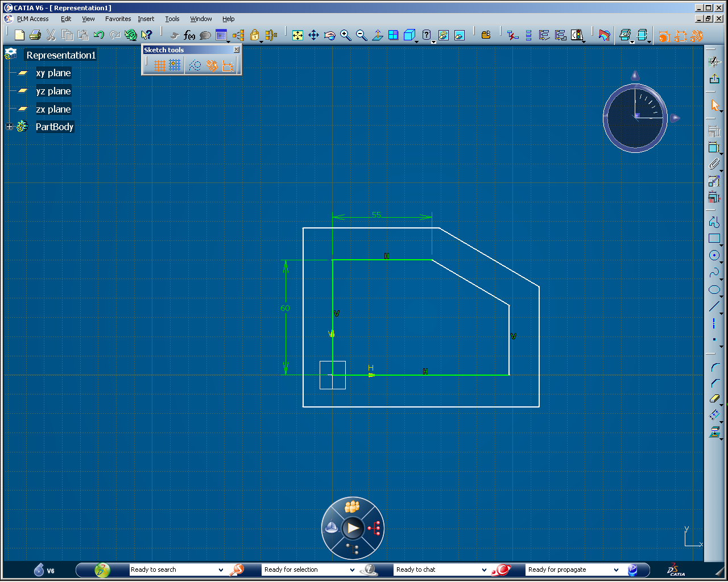
Task: Open the Window menu
Action: tap(201, 19)
